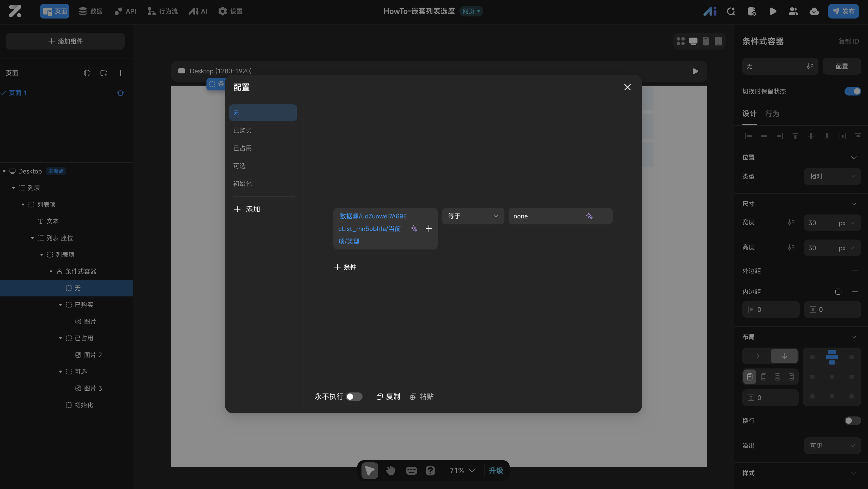
Task: Click the preview play icon in top toolbar
Action: coord(773,11)
